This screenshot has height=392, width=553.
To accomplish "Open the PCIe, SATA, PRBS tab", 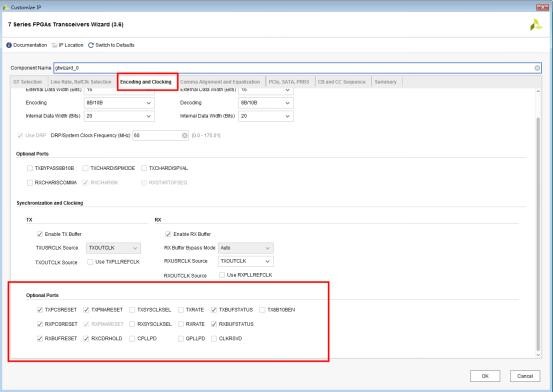I will pos(289,82).
